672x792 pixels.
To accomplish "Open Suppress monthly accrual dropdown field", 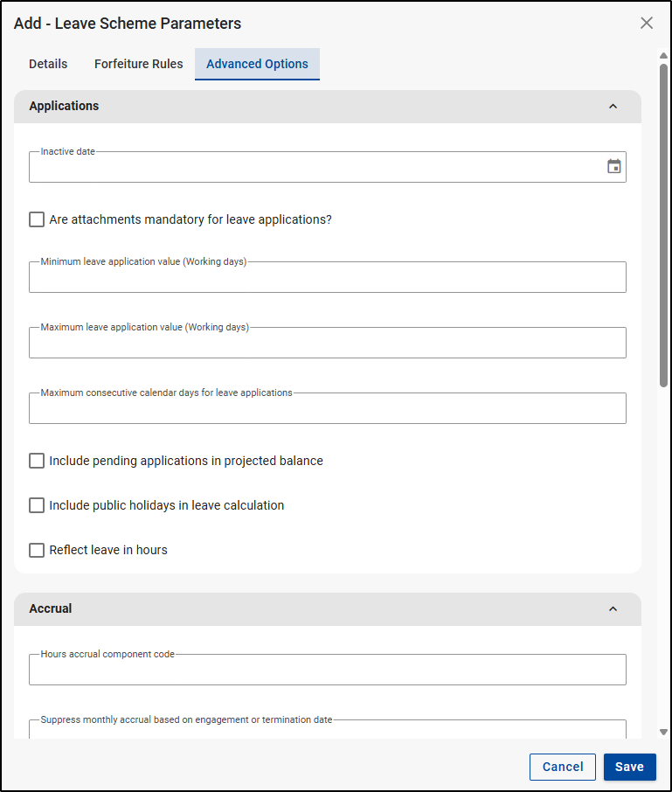I will pos(327,730).
